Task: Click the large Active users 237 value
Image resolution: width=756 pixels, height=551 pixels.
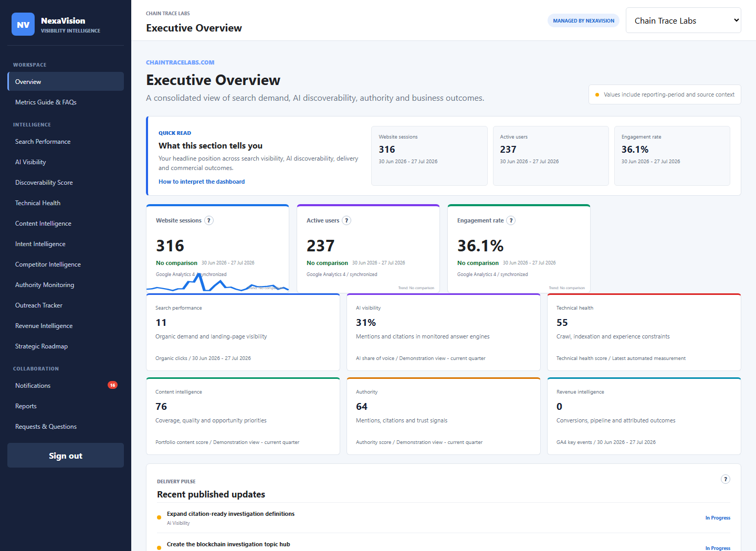Action: [321, 246]
